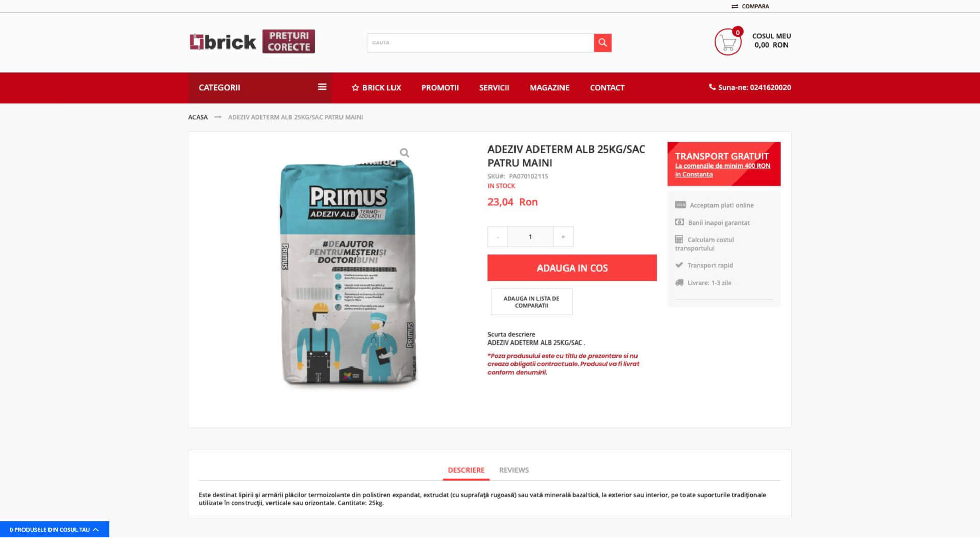
Task: Open the Promotii menu item
Action: pos(440,88)
